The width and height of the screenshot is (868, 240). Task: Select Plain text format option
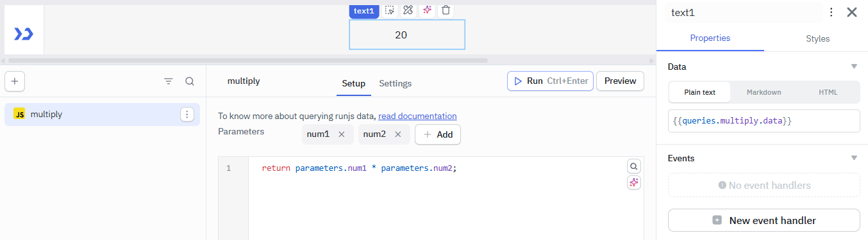click(699, 92)
